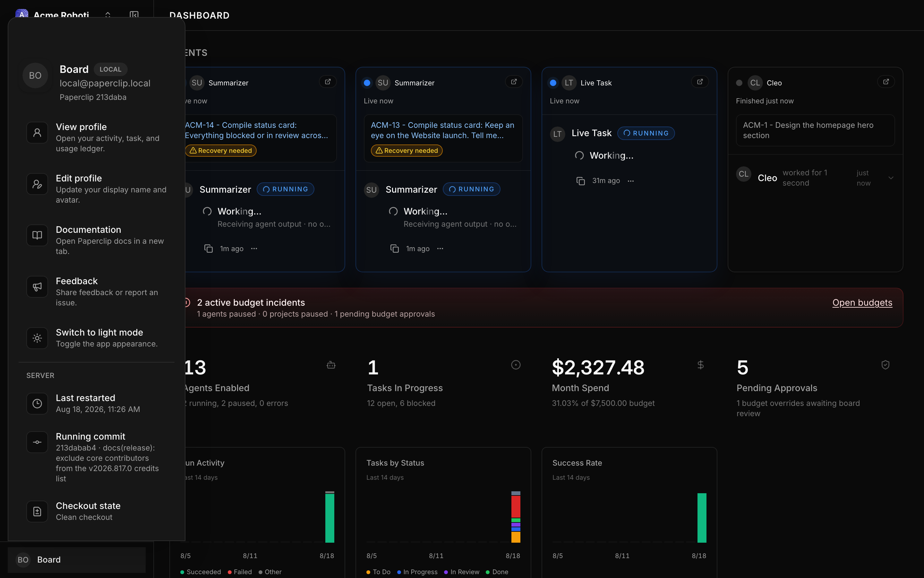Click the LT avatar in the Live Task card header
This screenshot has width=924, height=578.
(x=569, y=83)
